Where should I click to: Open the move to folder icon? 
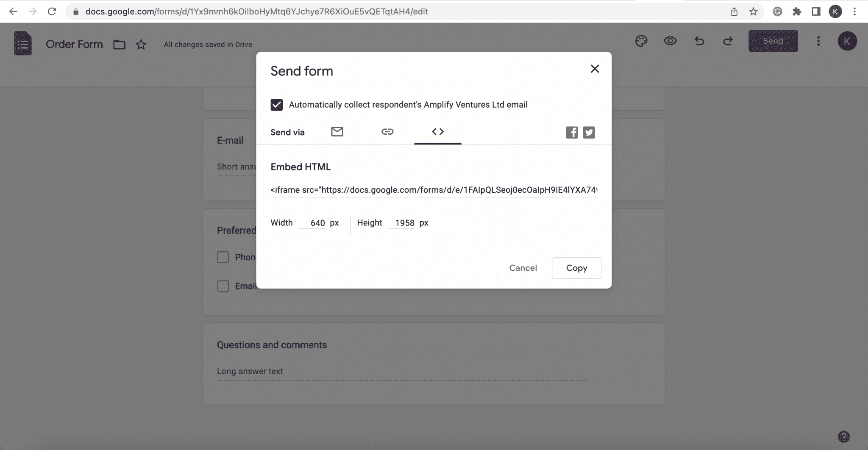(120, 44)
